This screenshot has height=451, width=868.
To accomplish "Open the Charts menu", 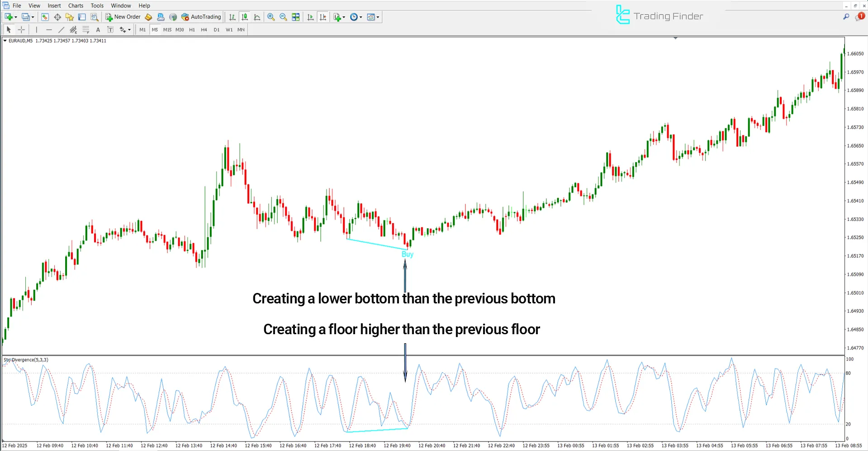I will coord(76,5).
